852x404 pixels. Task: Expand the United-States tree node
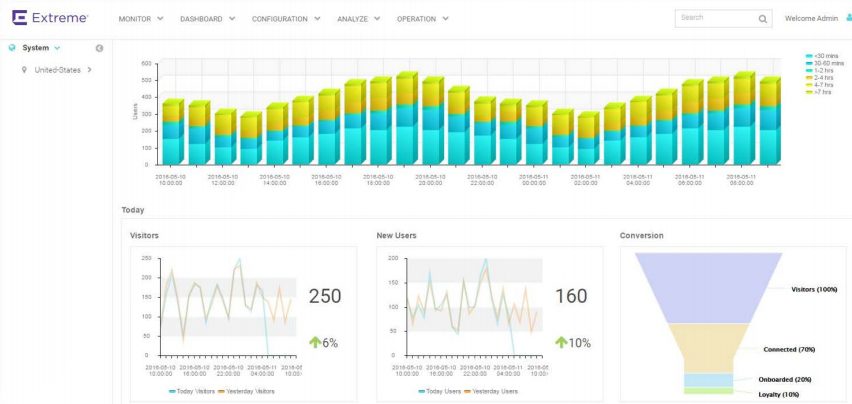(x=90, y=70)
